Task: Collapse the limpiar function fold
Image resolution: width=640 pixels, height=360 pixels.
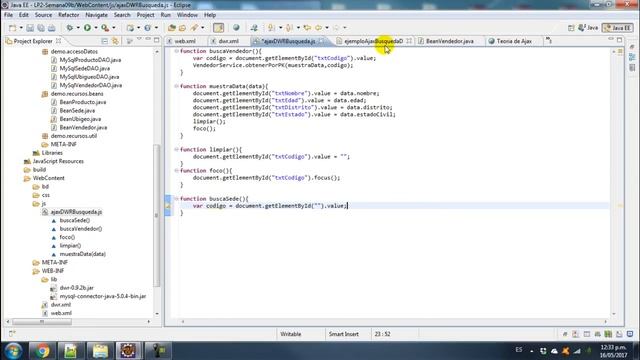Action: tap(176, 149)
